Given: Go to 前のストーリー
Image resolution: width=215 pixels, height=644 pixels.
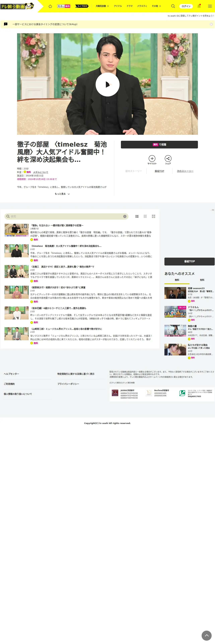Looking at the screenshot, I should pyautogui.click(x=133, y=171).
